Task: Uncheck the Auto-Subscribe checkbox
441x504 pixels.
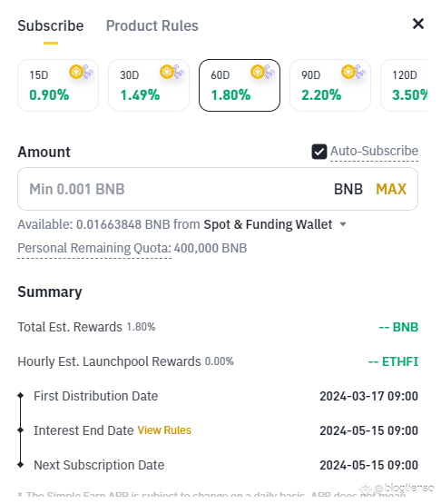Action: (x=318, y=152)
